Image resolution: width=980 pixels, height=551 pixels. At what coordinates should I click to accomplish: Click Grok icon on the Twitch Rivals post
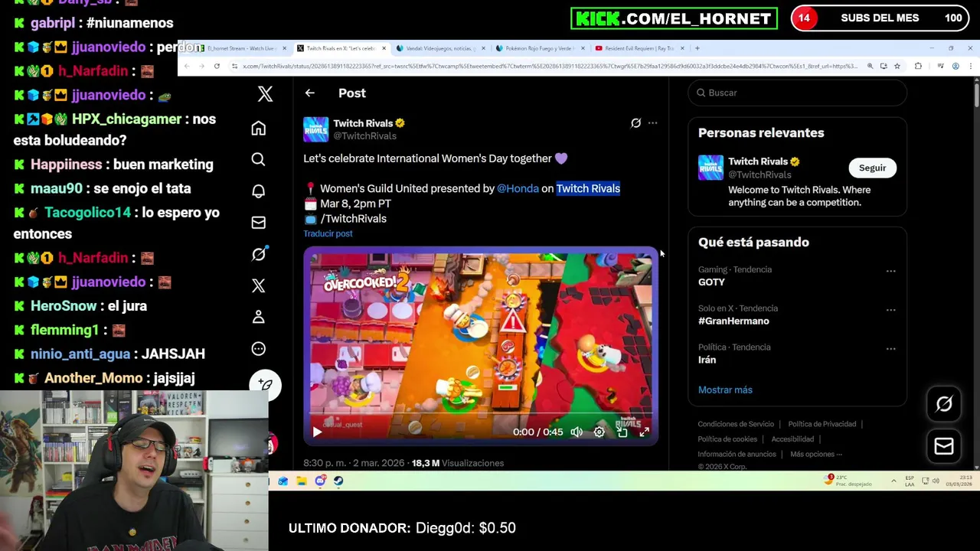tap(635, 122)
